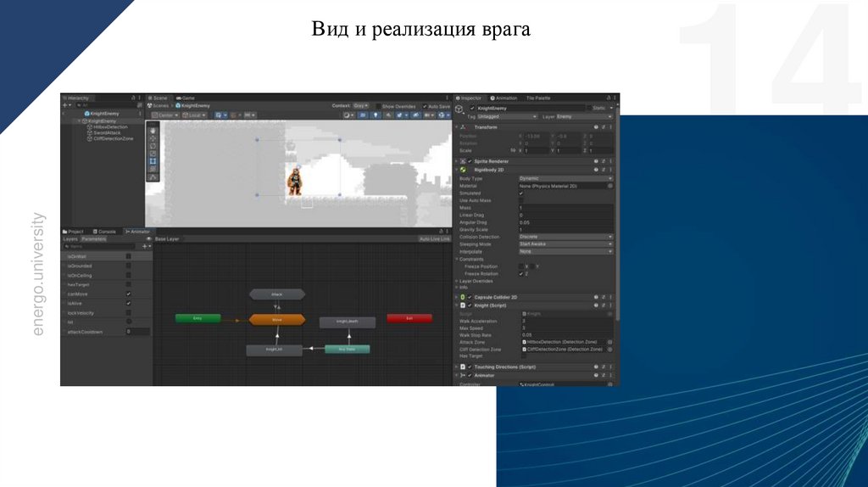
Task: Select the Transform tool in Scene view
Action: click(153, 169)
